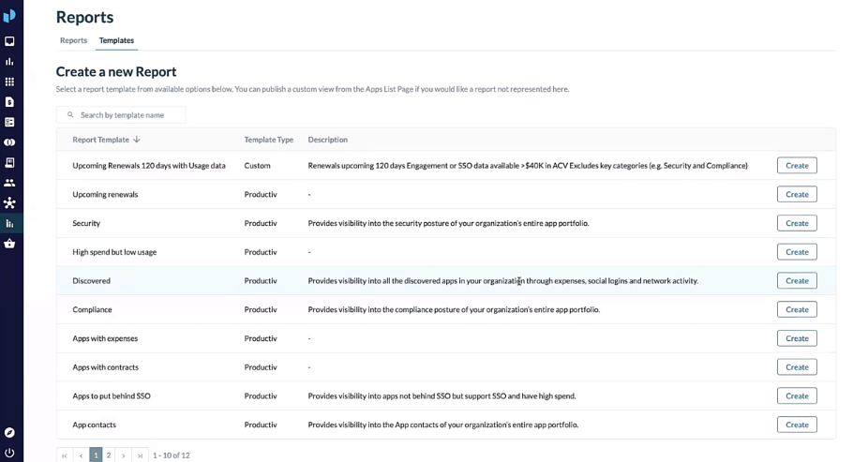Screen dimensions: 868x462
Task: Go to next page arrow in pagination
Action: 124,455
